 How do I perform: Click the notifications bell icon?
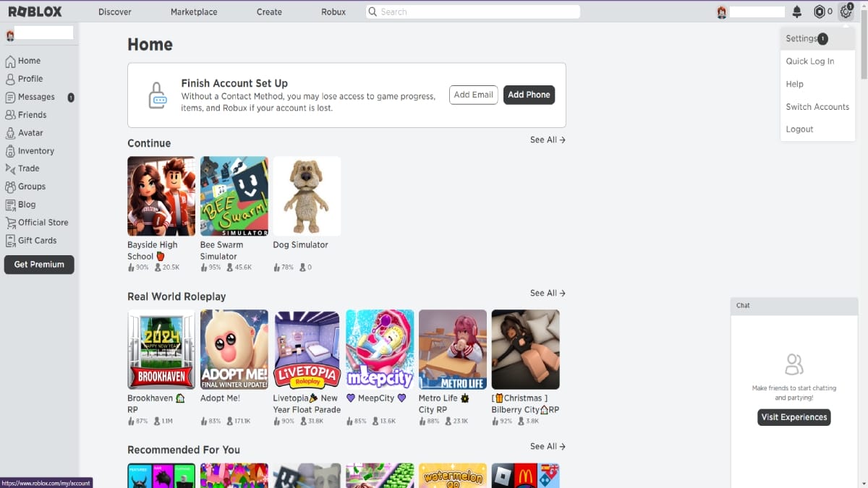pyautogui.click(x=797, y=12)
